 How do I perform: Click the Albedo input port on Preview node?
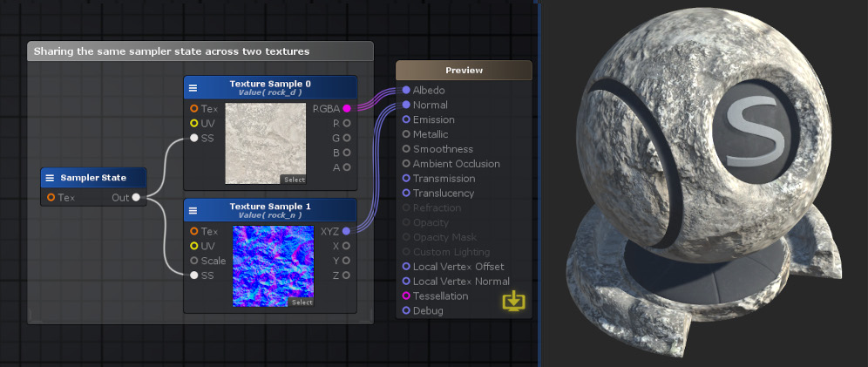pyautogui.click(x=406, y=91)
